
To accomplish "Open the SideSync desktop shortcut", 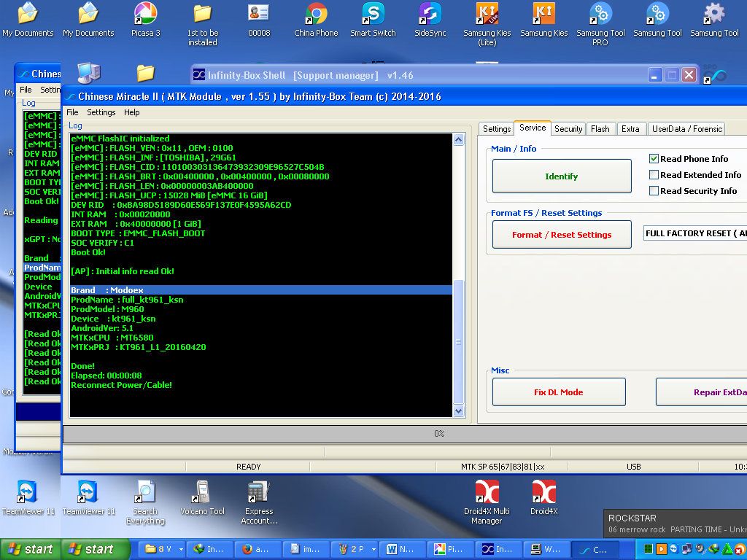I will coord(430,15).
